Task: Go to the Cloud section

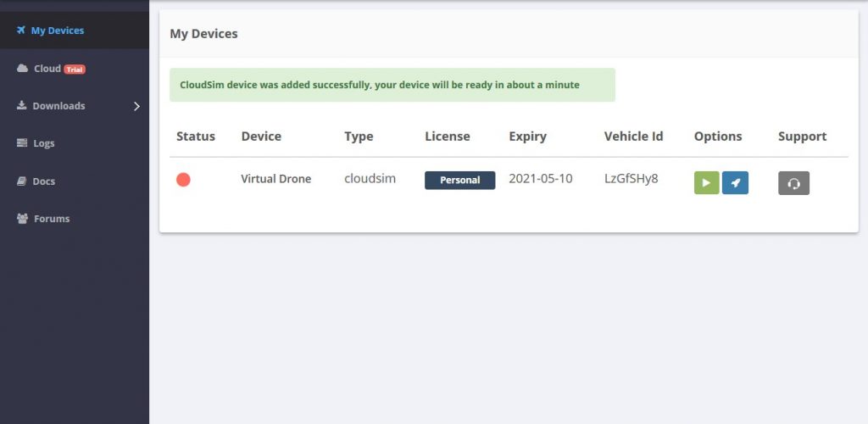Action: (x=47, y=69)
